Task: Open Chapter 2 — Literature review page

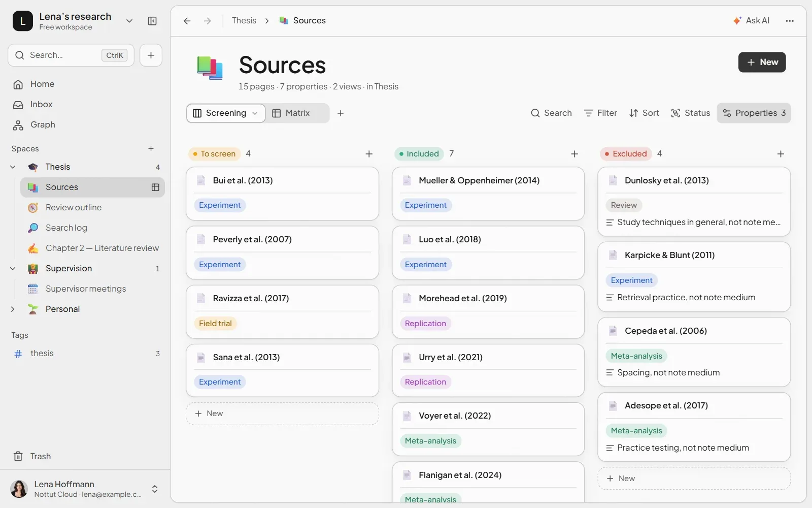Action: click(x=92, y=248)
